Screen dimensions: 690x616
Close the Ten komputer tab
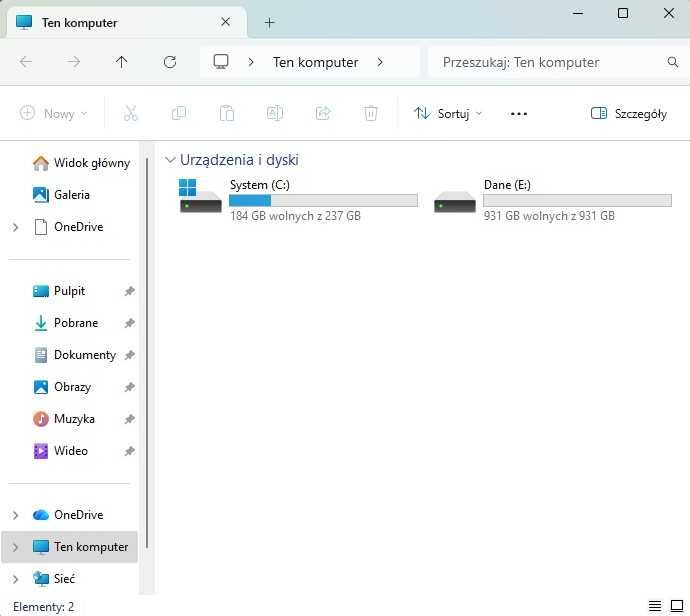click(225, 22)
